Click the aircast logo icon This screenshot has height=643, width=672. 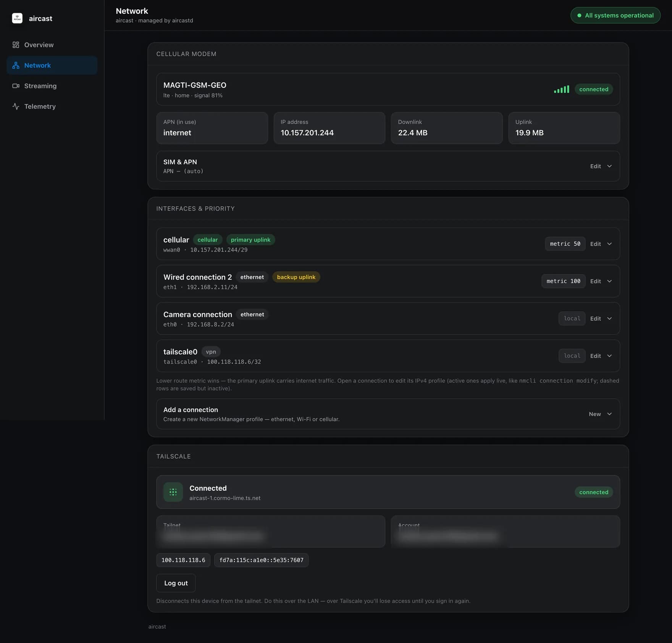[17, 18]
